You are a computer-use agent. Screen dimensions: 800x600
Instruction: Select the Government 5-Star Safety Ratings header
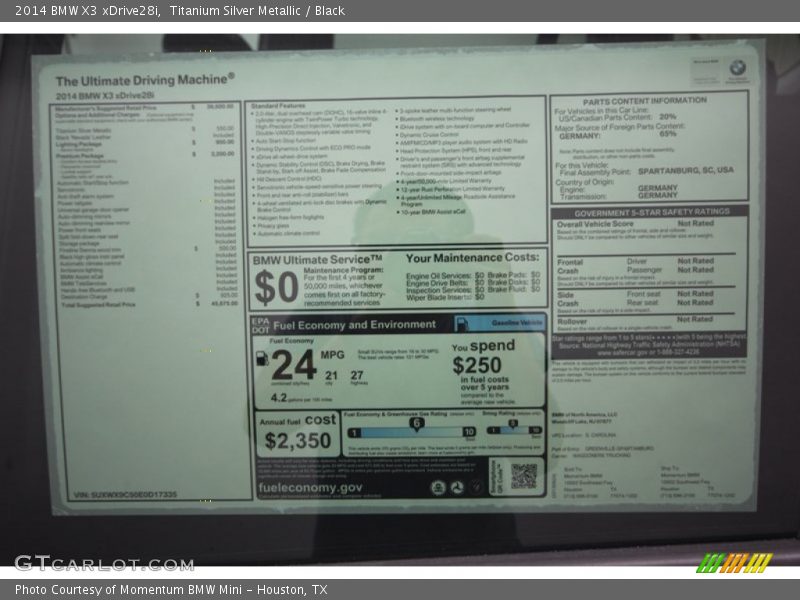click(651, 212)
